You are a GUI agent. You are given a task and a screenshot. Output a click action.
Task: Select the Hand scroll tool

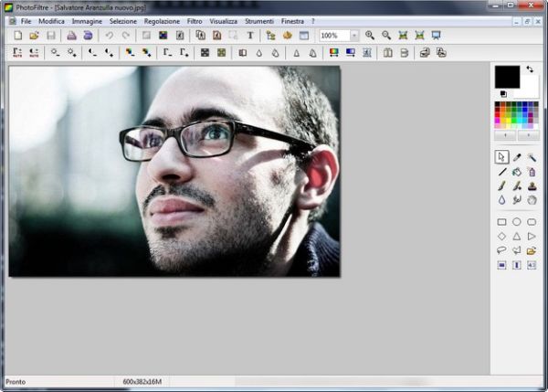[x=532, y=200]
